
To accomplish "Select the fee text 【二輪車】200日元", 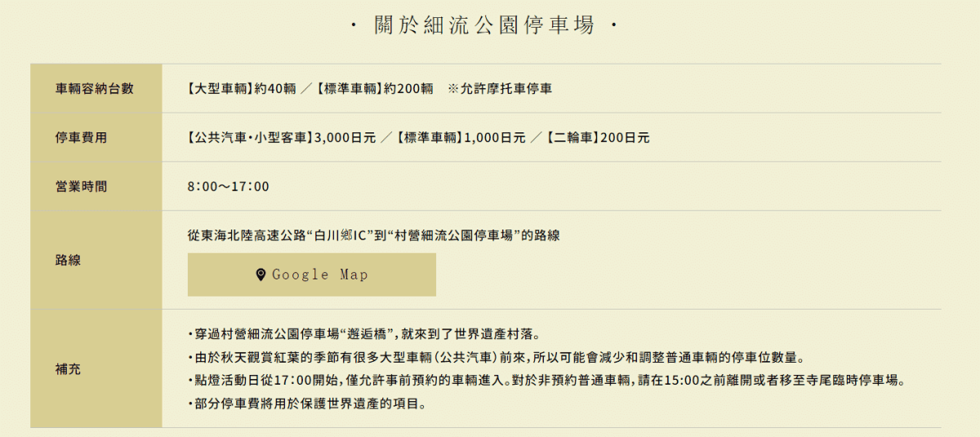I will (598, 137).
